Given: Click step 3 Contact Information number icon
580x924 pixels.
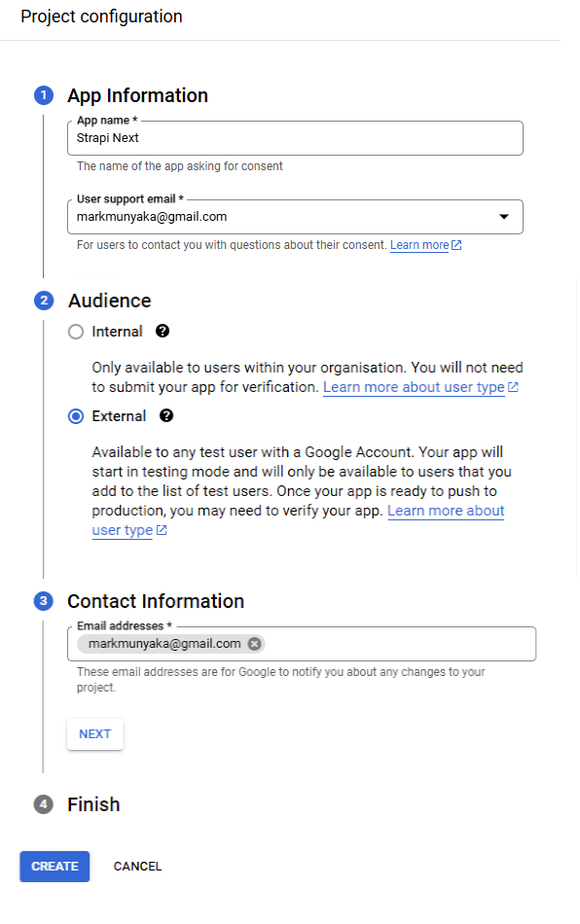Looking at the screenshot, I should pyautogui.click(x=44, y=601).
